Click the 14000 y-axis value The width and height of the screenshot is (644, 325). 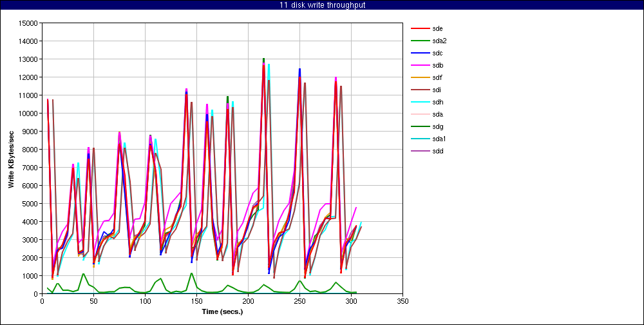pos(28,41)
